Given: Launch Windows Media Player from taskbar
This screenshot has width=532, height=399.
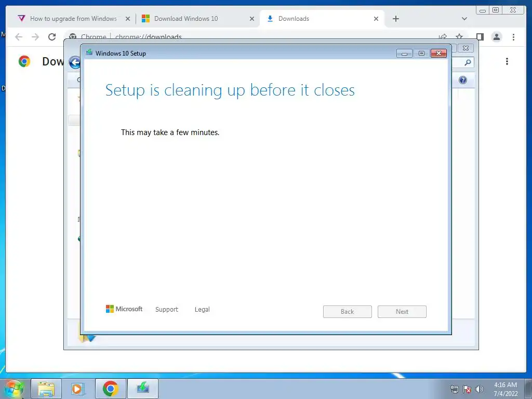Looking at the screenshot, I should [x=78, y=389].
